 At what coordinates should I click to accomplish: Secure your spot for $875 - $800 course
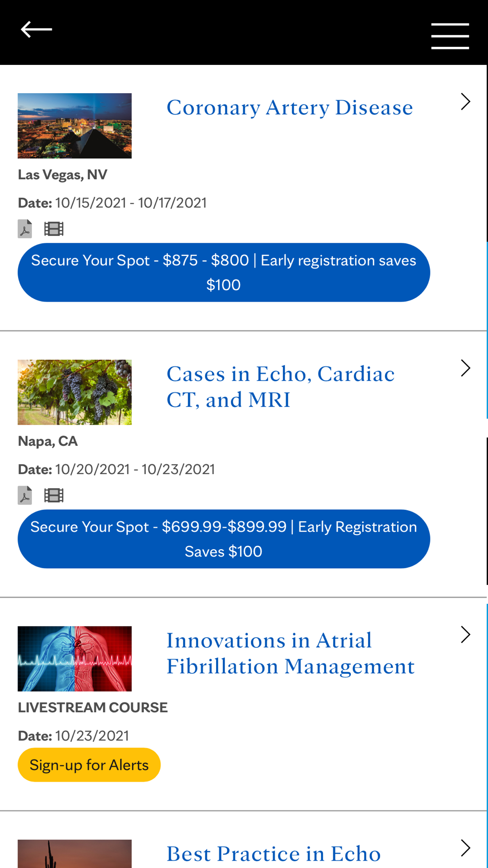[x=224, y=272]
